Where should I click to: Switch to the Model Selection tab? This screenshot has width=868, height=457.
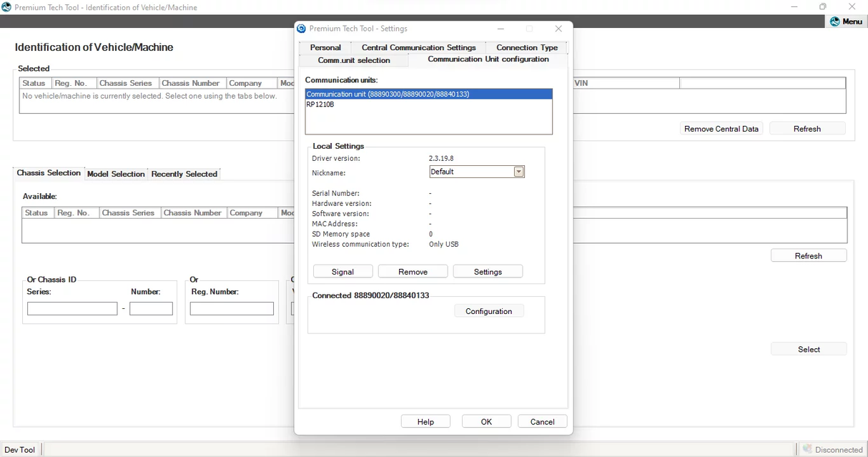pos(116,173)
